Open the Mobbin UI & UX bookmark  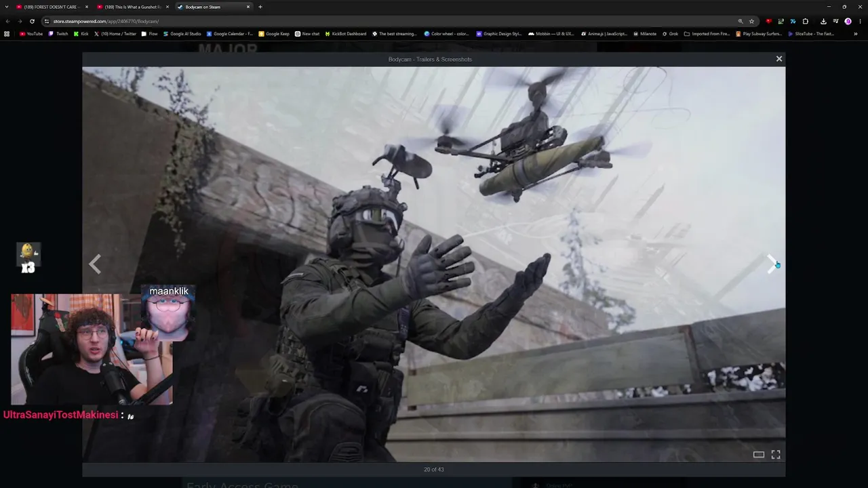(551, 34)
